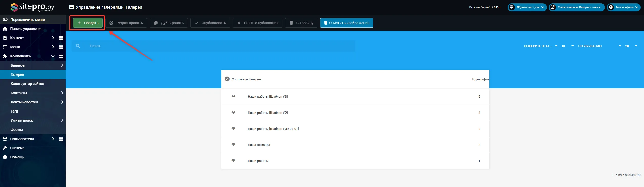Open the Выберите статус filter dropdown
Screen dimensions: 644x187
540,46
